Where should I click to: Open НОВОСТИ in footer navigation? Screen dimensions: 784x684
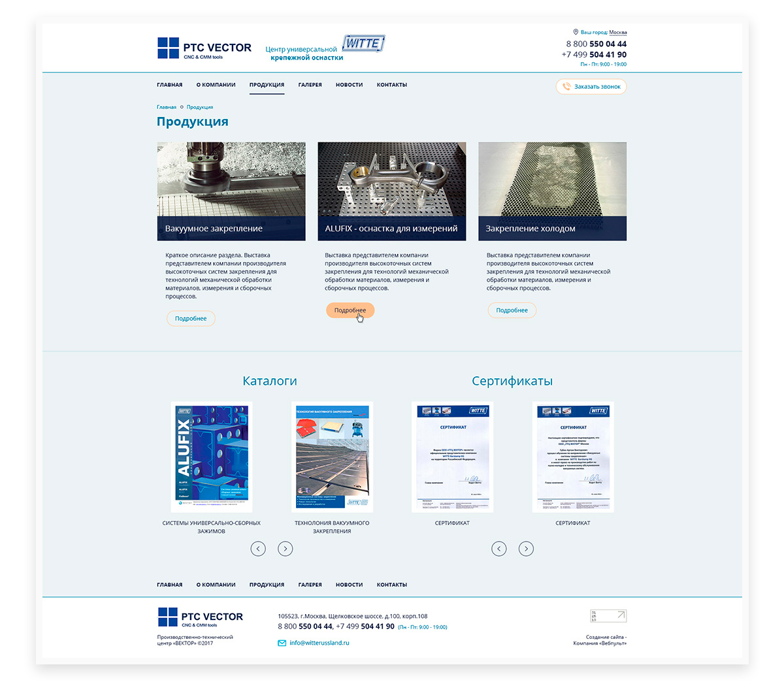[x=350, y=585]
